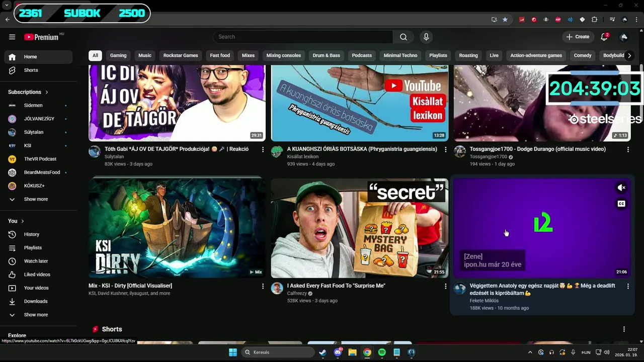Open Shorts in the sidebar
644x362 pixels.
coord(38,70)
